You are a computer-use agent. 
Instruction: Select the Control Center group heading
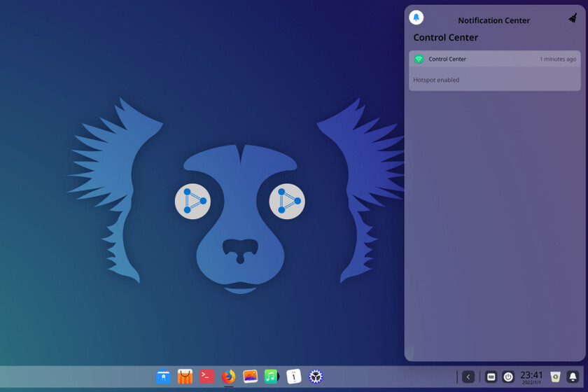click(x=446, y=38)
